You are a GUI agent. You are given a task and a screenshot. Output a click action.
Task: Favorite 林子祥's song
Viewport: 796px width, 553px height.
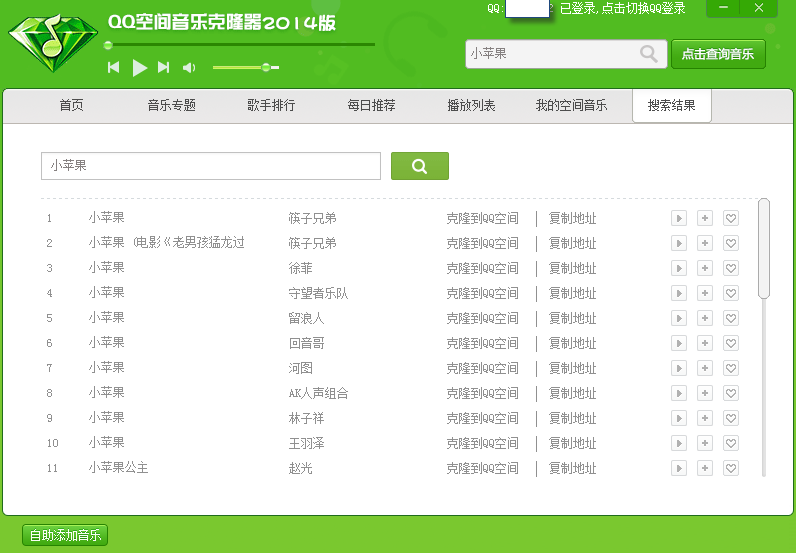tap(731, 418)
